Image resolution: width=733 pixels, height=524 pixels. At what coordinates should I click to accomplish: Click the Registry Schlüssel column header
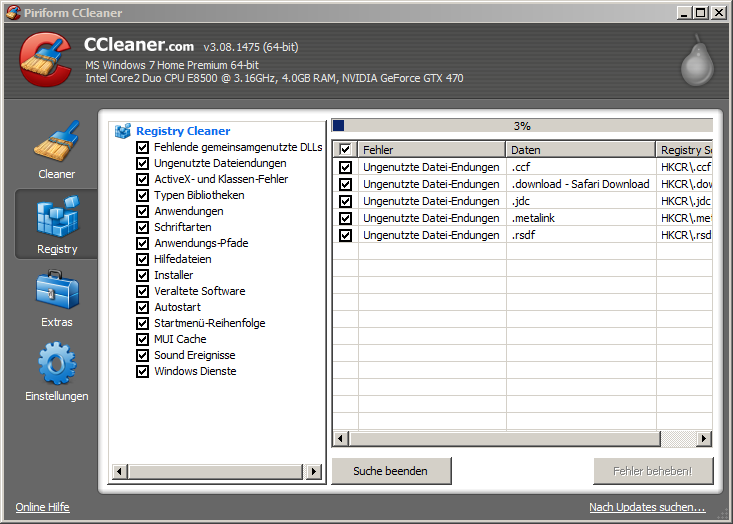tap(684, 150)
